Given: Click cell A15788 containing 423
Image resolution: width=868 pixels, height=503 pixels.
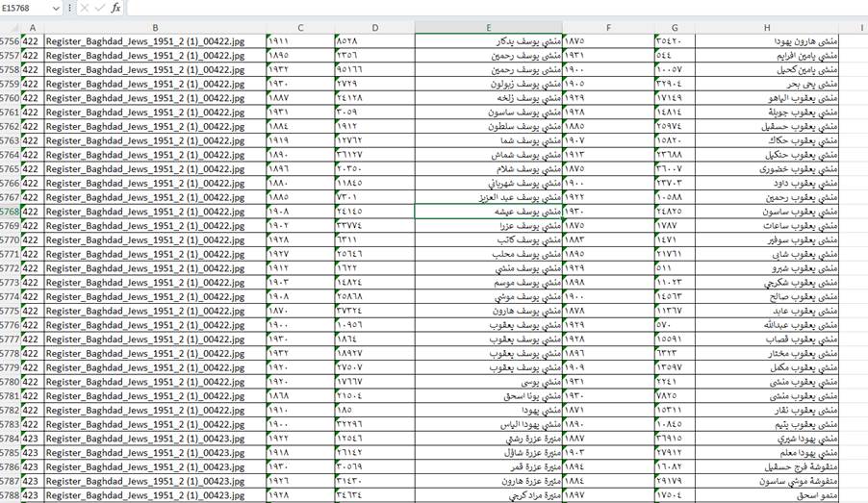Looking at the screenshot, I should (32, 495).
